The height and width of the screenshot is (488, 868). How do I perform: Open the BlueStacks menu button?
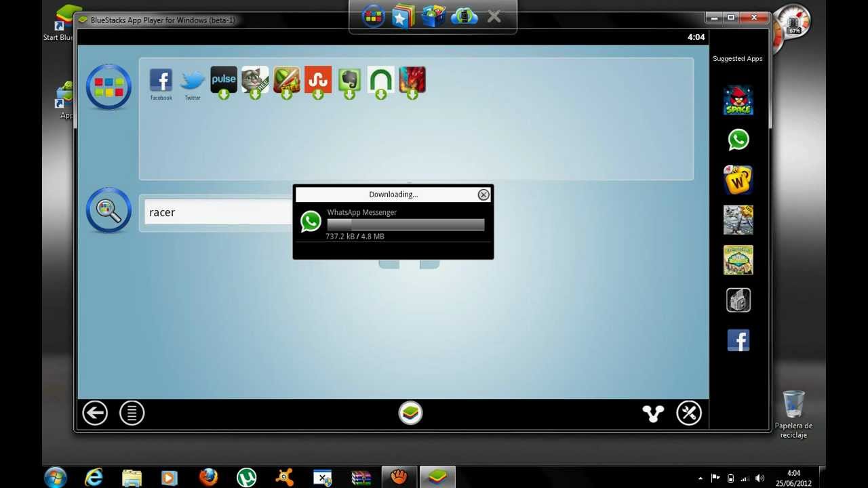132,413
